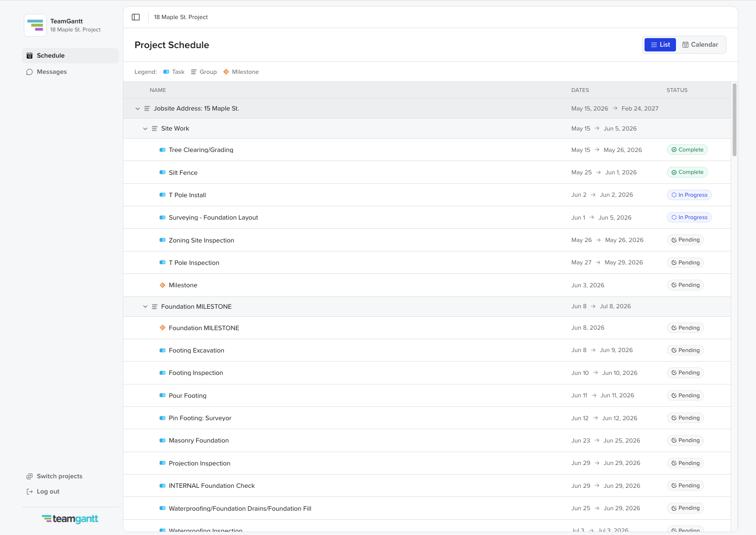This screenshot has height=535, width=756.
Task: Click the NAME column header
Action: click(x=158, y=90)
